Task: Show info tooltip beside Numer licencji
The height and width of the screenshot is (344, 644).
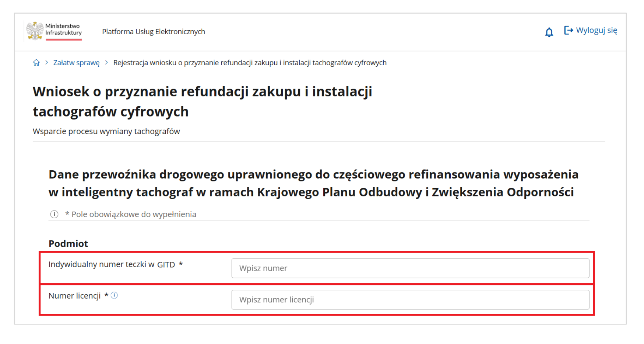Action: click(115, 295)
